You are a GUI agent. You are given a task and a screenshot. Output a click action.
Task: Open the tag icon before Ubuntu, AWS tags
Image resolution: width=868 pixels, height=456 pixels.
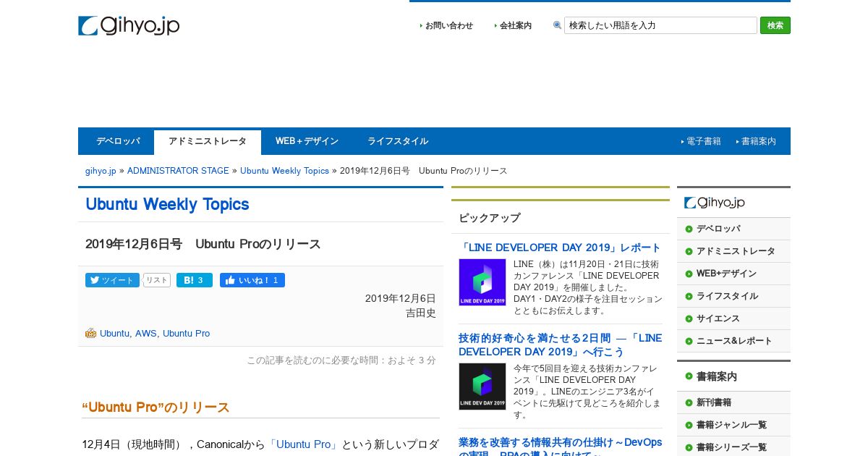click(x=90, y=334)
